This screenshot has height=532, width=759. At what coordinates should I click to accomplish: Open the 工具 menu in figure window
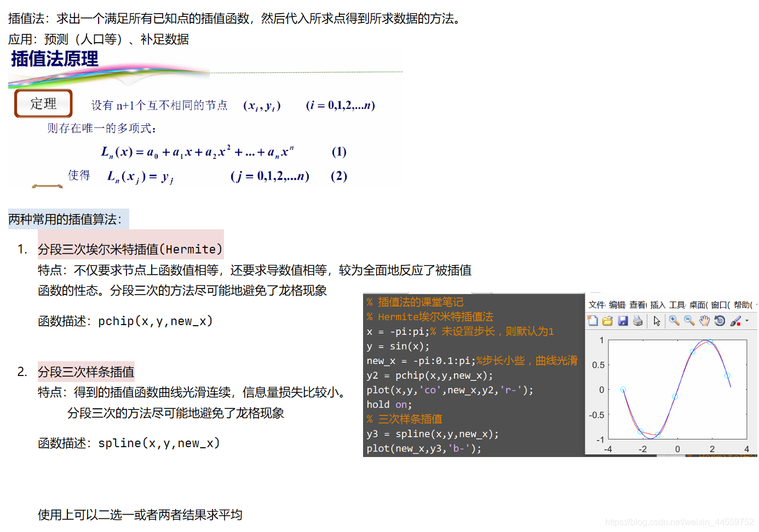[677, 305]
